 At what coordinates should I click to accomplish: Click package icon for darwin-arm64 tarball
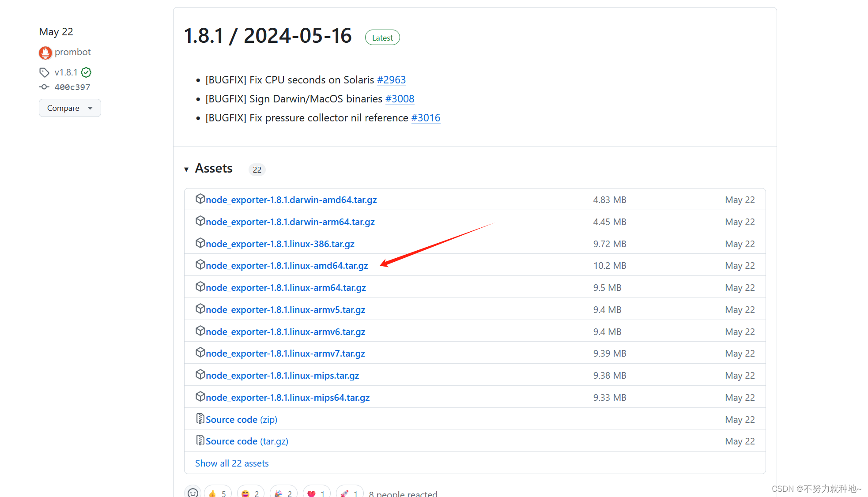[x=200, y=221]
